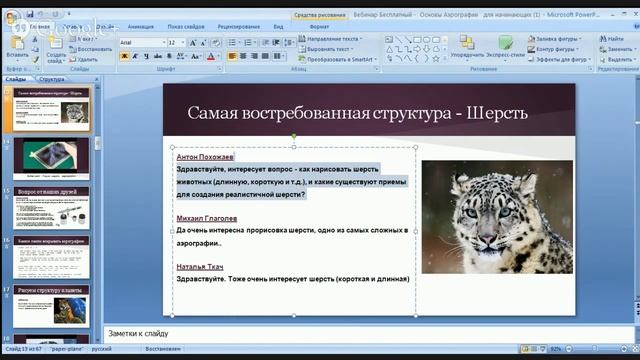
Task: Center align the text
Action: [243, 56]
